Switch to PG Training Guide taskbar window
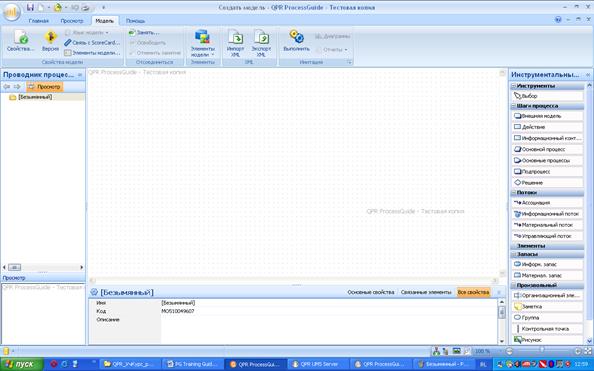The image size is (594, 371). pyautogui.click(x=192, y=364)
